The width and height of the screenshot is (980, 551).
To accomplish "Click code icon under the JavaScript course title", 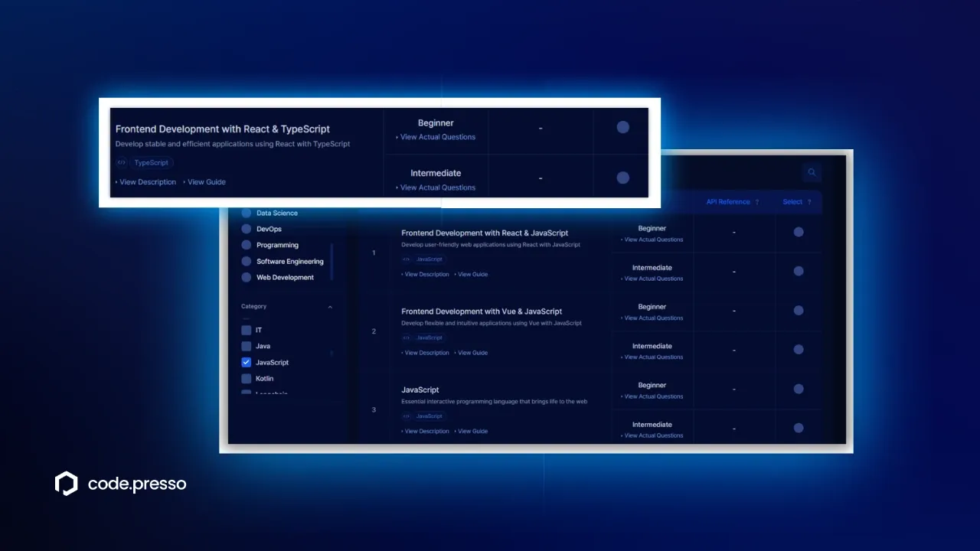I will point(406,416).
